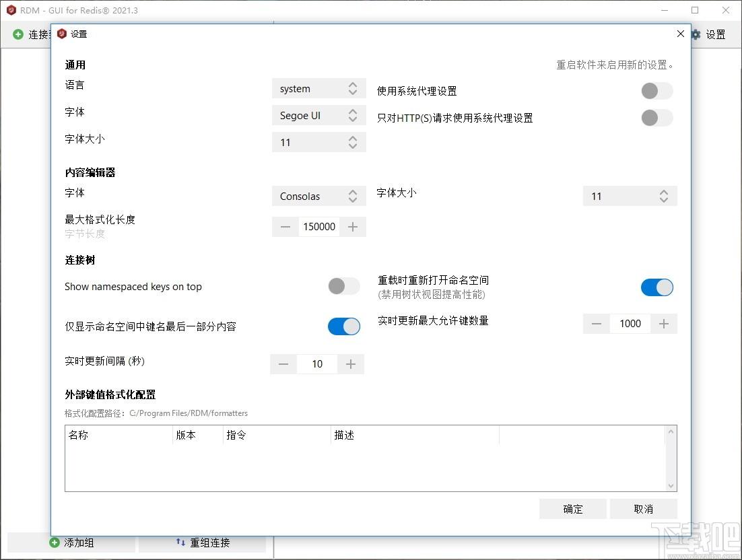Maximize the RDM main window
Image resolution: width=742 pixels, height=560 pixels.
(x=695, y=10)
